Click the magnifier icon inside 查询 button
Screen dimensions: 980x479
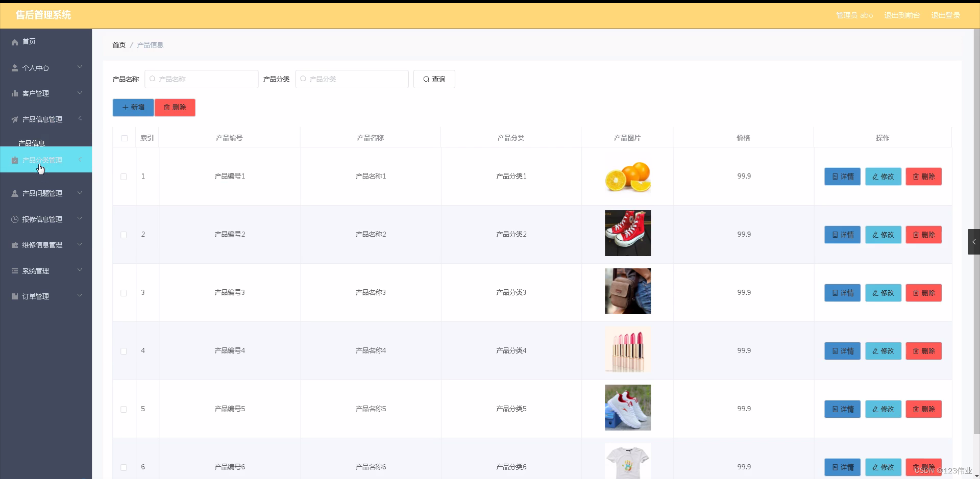click(425, 79)
